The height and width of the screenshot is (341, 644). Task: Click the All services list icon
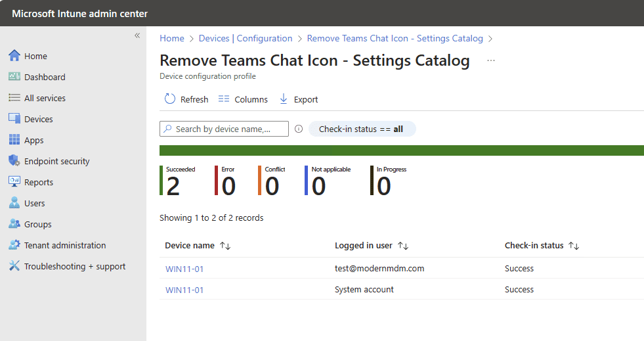(14, 97)
